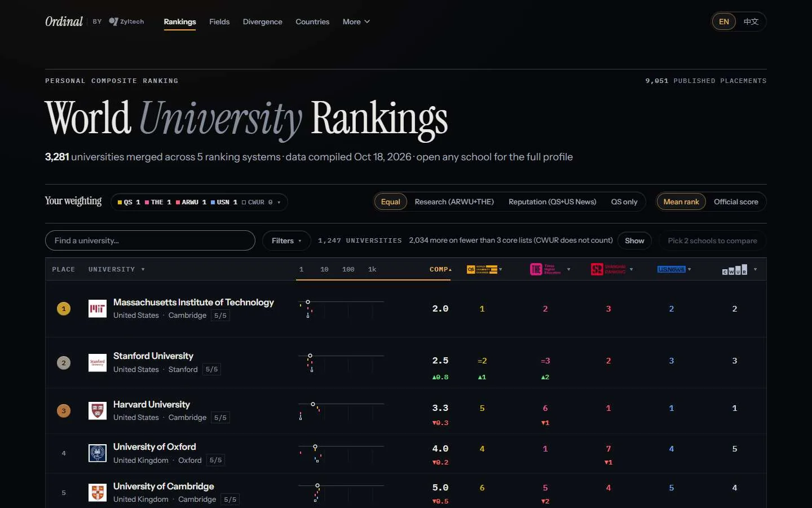Open the University column header dropdown
Viewport: 812px width, 508px height.
116,269
